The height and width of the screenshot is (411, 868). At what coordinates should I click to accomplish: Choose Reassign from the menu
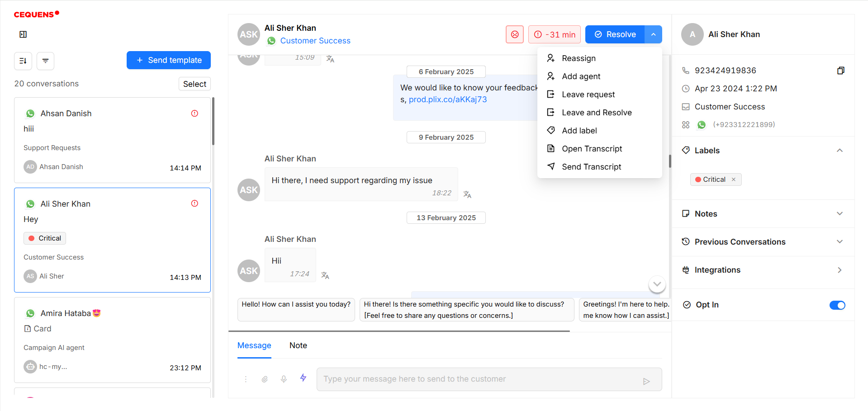pyautogui.click(x=599, y=58)
